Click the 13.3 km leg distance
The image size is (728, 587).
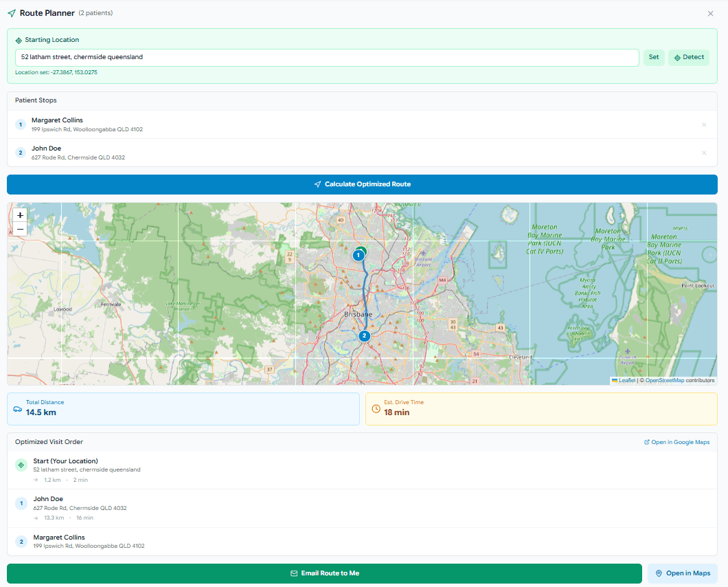coord(54,518)
